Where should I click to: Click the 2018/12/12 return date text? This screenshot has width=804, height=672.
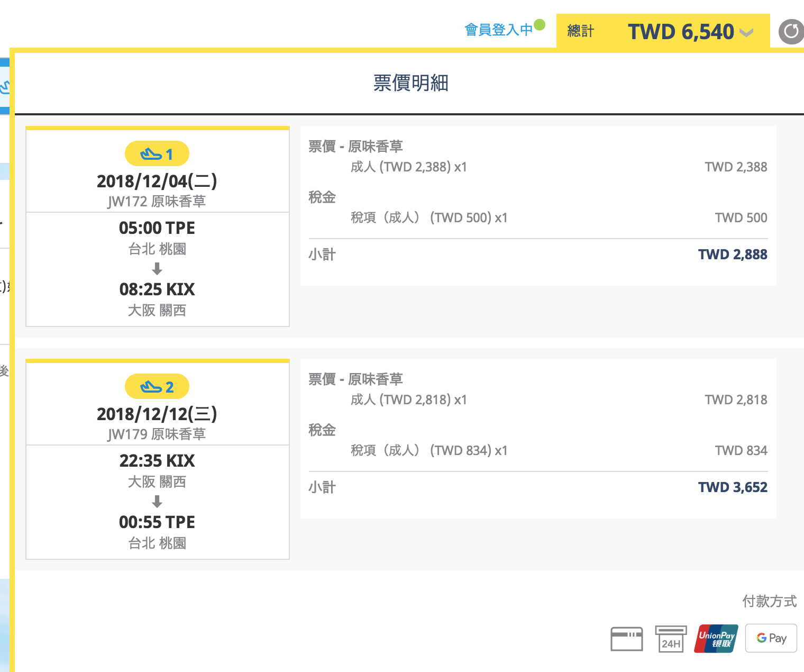point(157,414)
